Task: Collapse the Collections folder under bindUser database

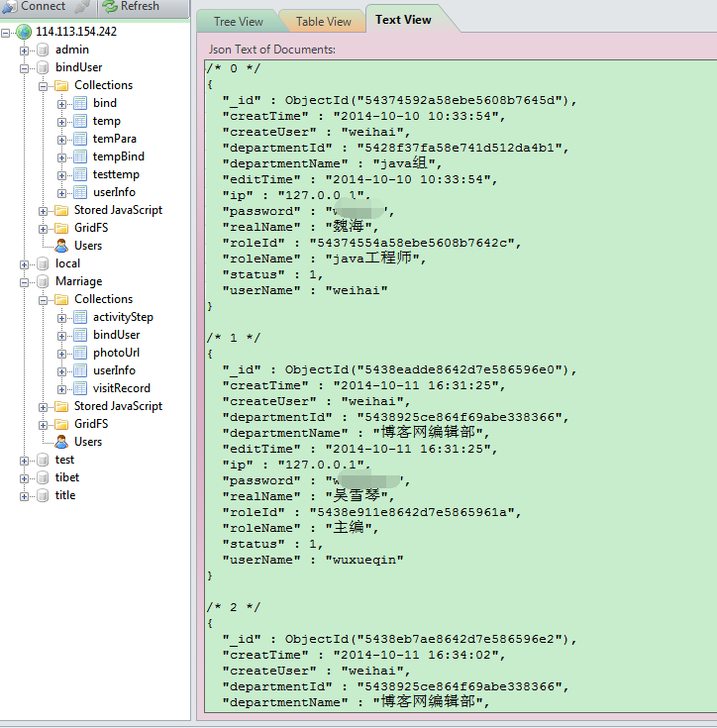Action: pos(43,86)
